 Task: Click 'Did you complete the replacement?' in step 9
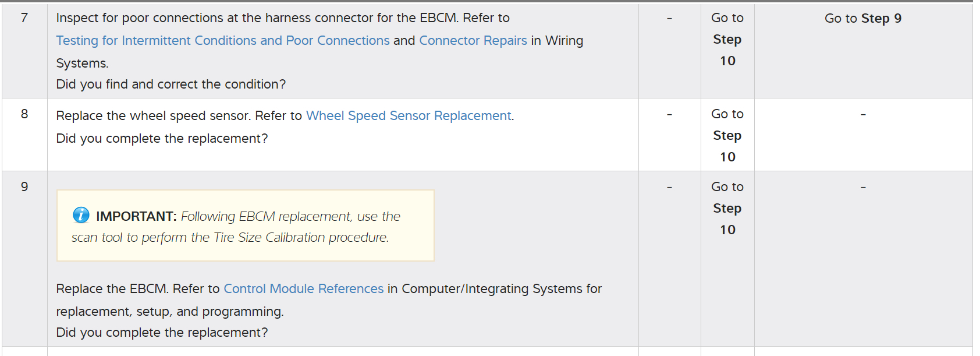pyautogui.click(x=162, y=333)
